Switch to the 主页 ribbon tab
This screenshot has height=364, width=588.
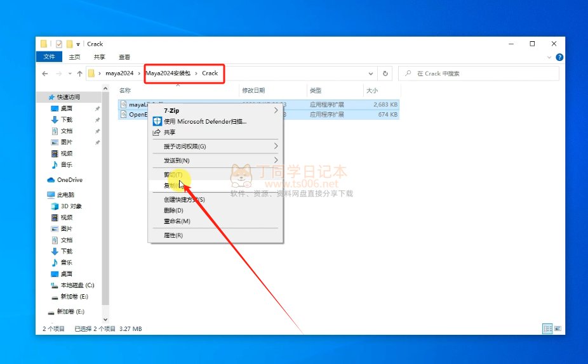tap(74, 57)
